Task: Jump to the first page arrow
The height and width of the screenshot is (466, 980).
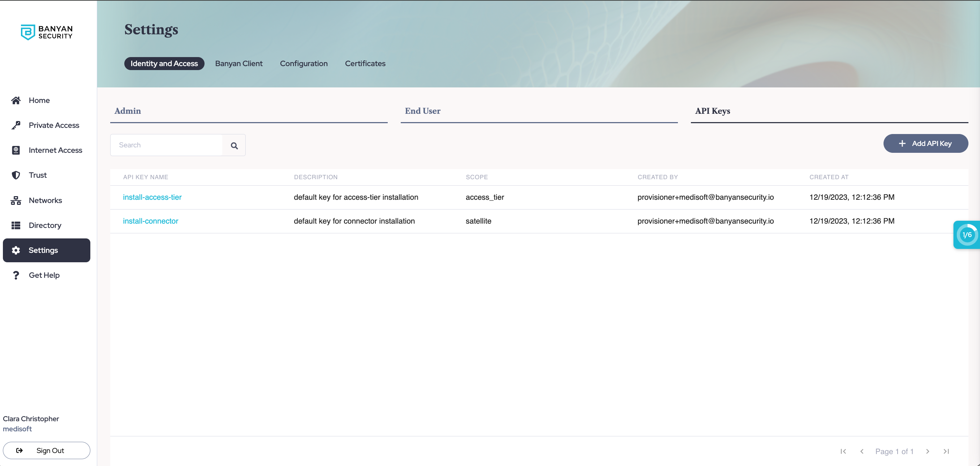Action: [843, 451]
